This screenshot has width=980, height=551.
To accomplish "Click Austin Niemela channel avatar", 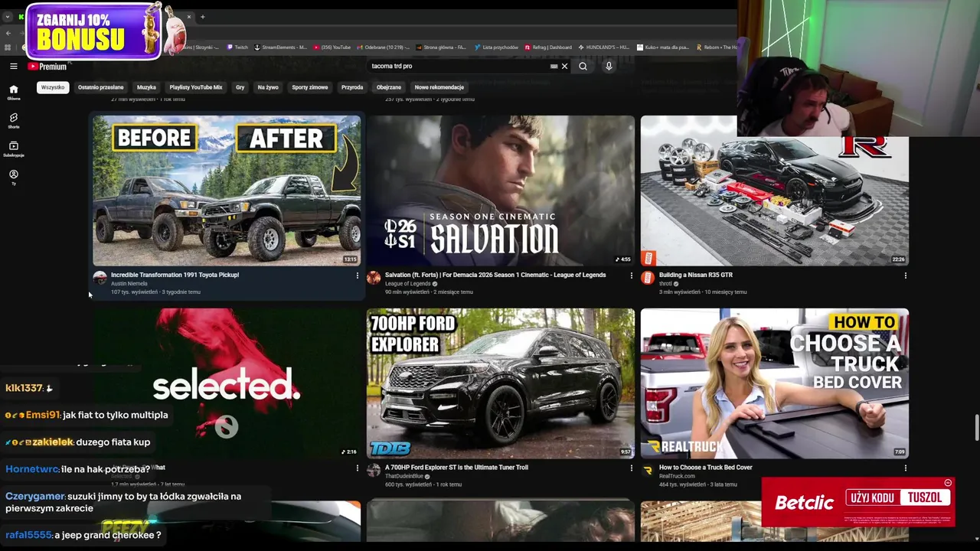I will pyautogui.click(x=100, y=278).
